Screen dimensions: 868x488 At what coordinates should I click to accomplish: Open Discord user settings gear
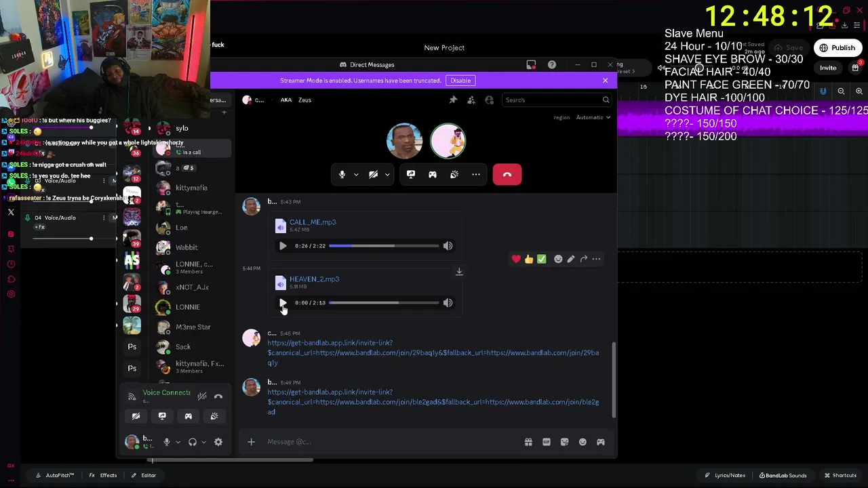pos(218,442)
